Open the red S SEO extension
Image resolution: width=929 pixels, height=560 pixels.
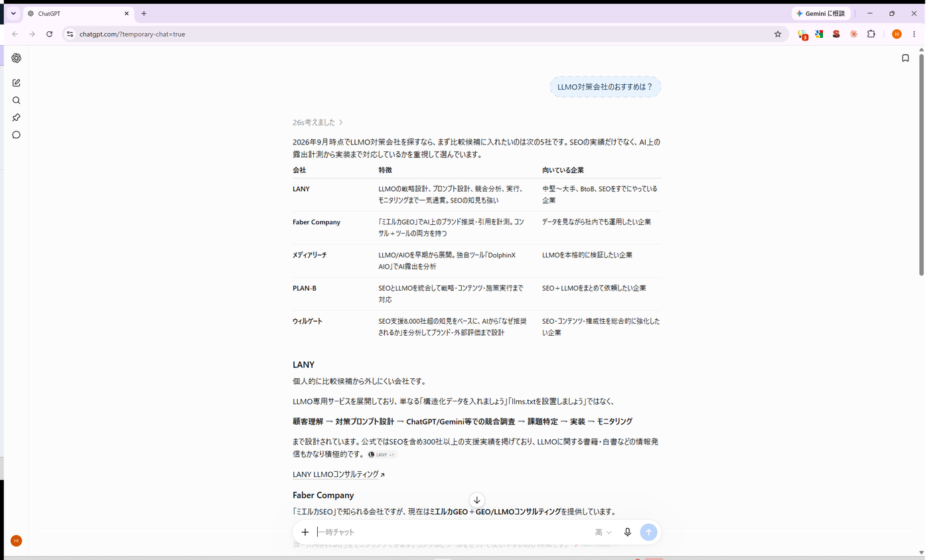pos(836,34)
